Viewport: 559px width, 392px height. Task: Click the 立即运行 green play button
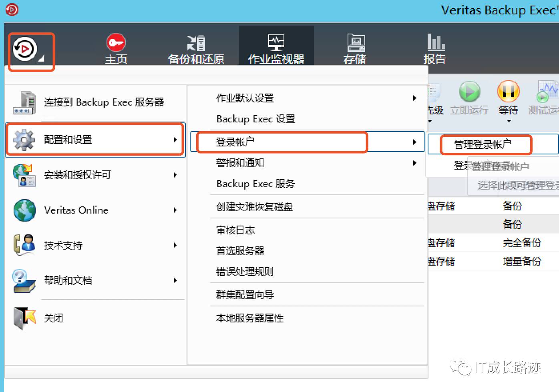[469, 91]
